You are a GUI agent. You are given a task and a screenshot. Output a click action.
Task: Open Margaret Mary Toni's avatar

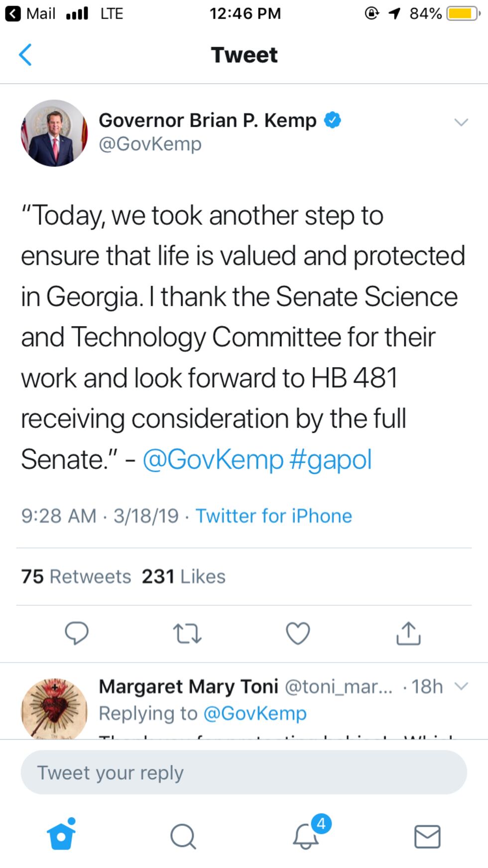(54, 708)
